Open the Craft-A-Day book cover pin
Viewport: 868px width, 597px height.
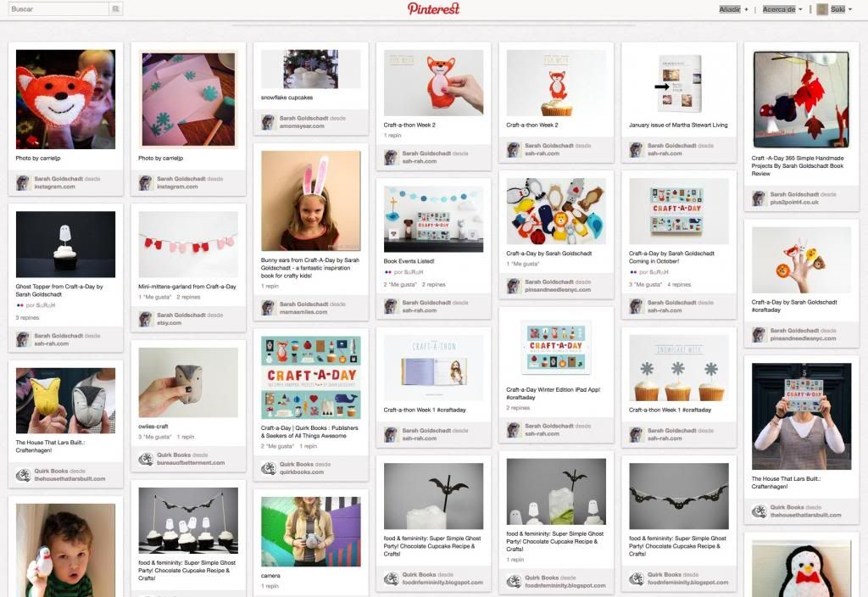point(310,377)
